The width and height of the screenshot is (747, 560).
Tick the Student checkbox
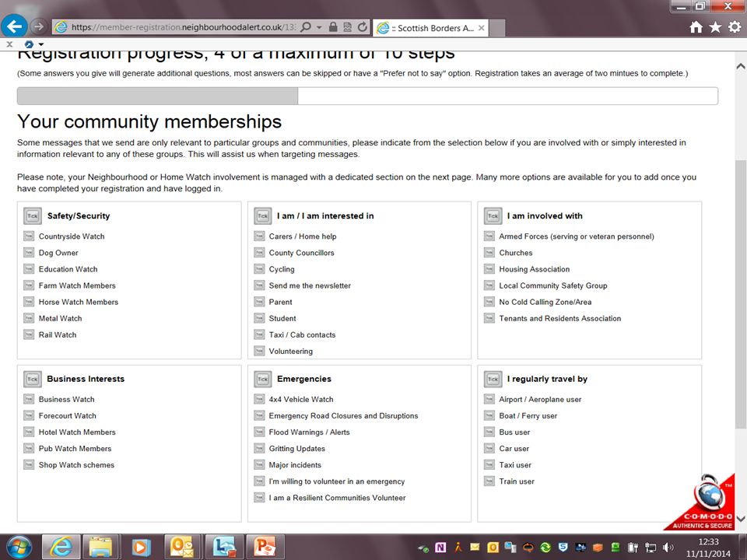click(259, 318)
